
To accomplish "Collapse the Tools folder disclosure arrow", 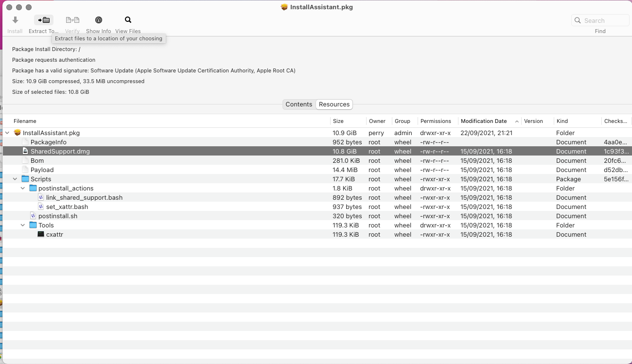I will pyautogui.click(x=23, y=225).
